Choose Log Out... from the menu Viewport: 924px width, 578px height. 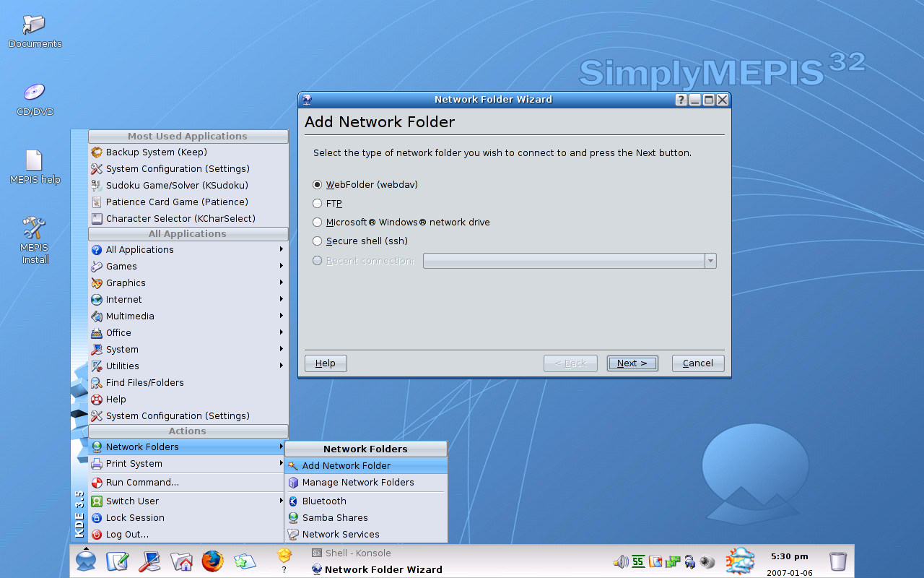pos(188,535)
